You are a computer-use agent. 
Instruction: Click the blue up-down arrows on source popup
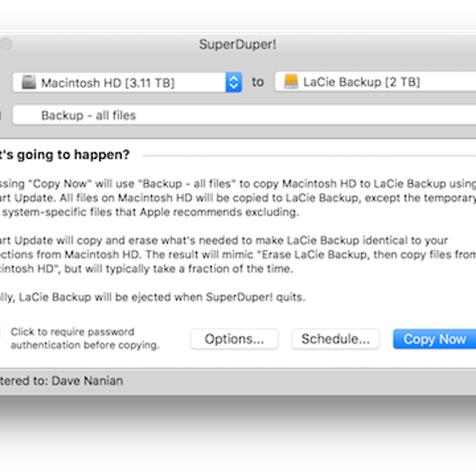234,83
